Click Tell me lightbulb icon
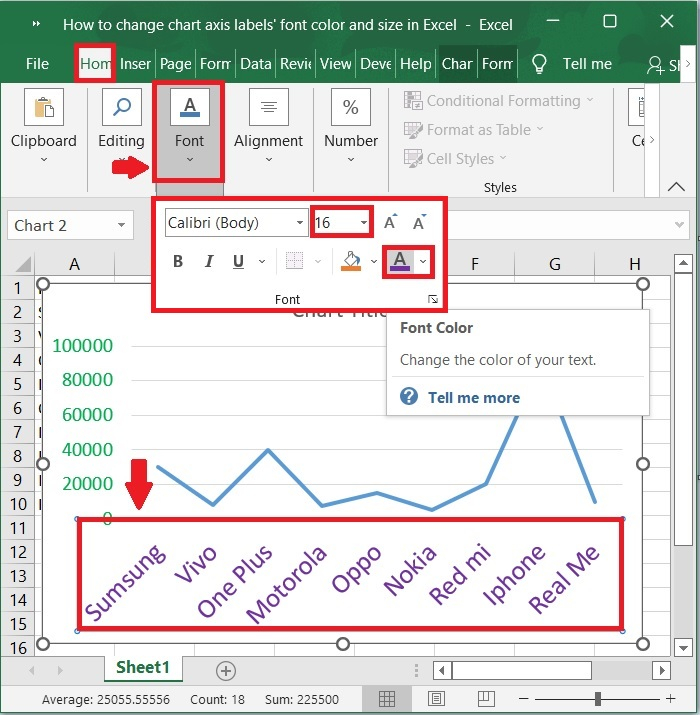The height and width of the screenshot is (715, 700). click(x=539, y=64)
